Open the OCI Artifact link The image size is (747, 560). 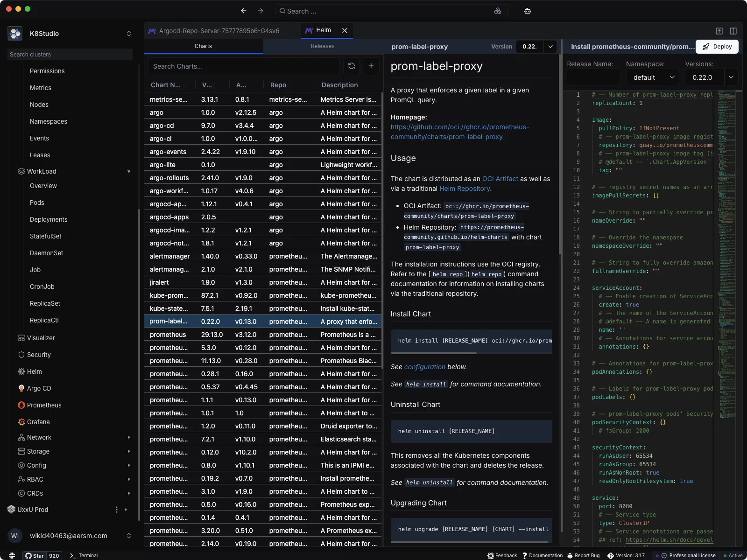coord(500,179)
